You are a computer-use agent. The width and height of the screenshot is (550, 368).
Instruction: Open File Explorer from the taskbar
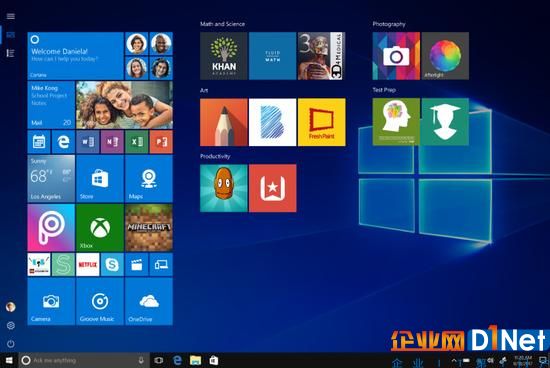(195, 360)
